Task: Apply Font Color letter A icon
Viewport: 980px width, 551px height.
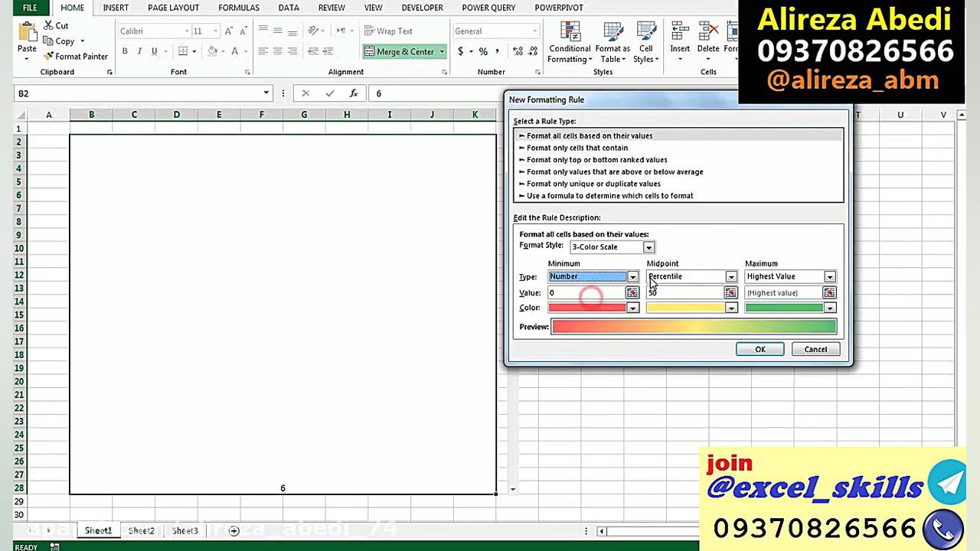Action: tap(235, 51)
